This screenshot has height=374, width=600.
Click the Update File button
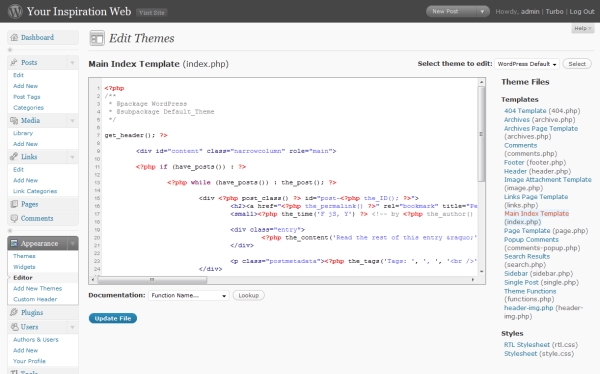click(x=113, y=318)
